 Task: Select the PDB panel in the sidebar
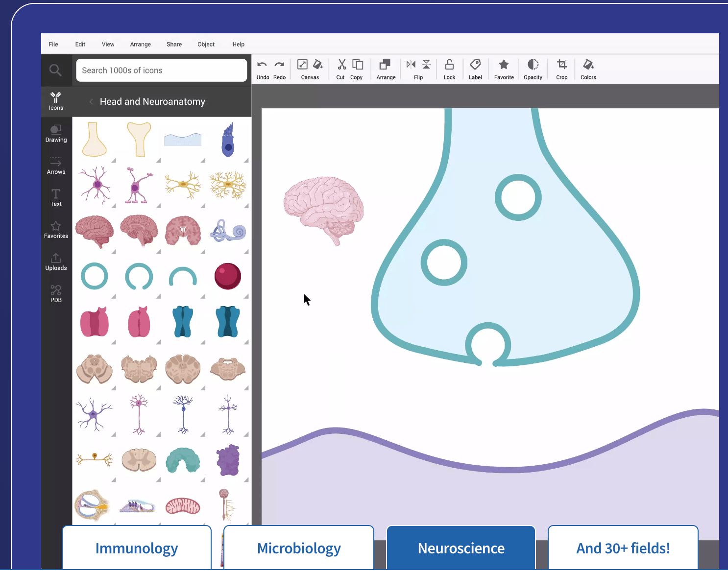[x=55, y=292]
